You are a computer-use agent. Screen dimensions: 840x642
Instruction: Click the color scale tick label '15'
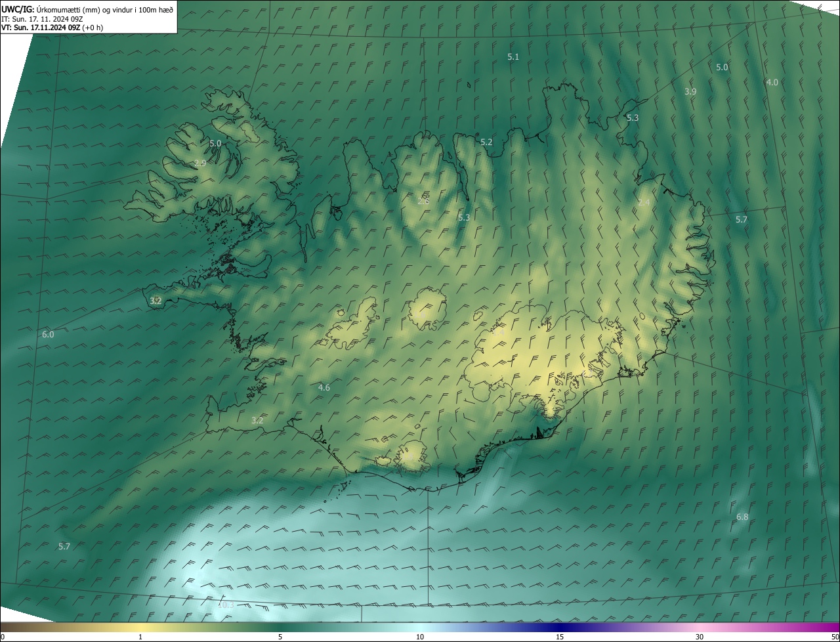tap(560, 637)
